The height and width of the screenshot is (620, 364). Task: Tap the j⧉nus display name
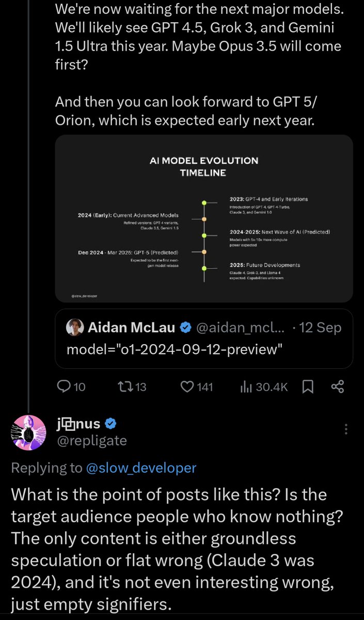coord(79,424)
